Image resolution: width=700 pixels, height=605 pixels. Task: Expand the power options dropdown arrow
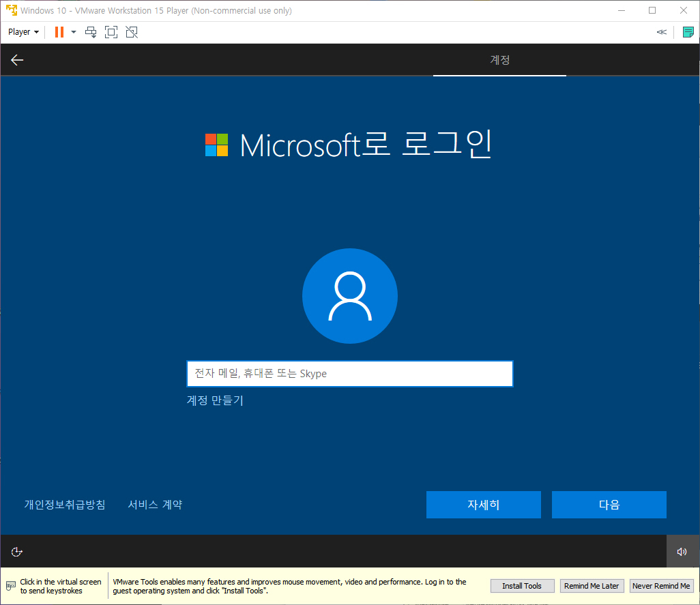point(74,32)
